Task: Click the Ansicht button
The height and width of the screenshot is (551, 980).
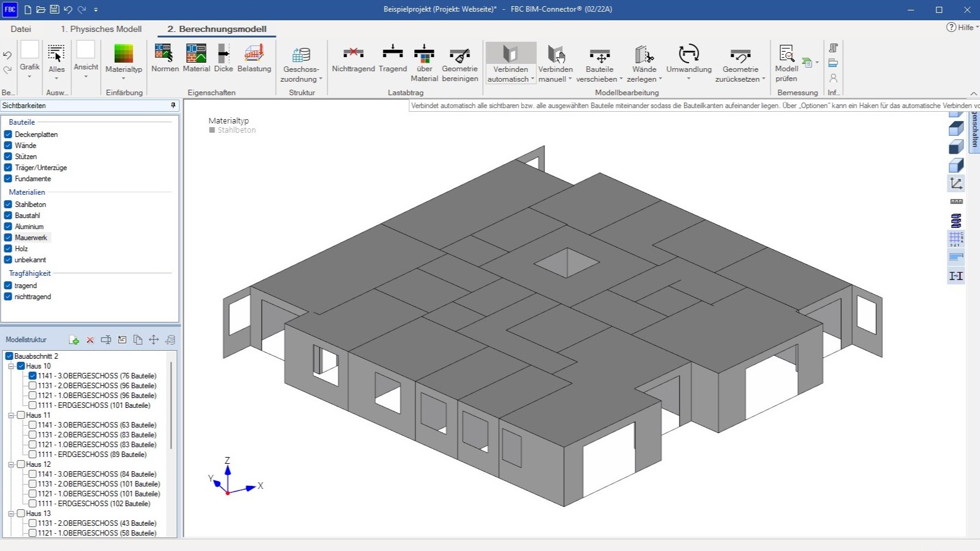Action: tap(86, 58)
